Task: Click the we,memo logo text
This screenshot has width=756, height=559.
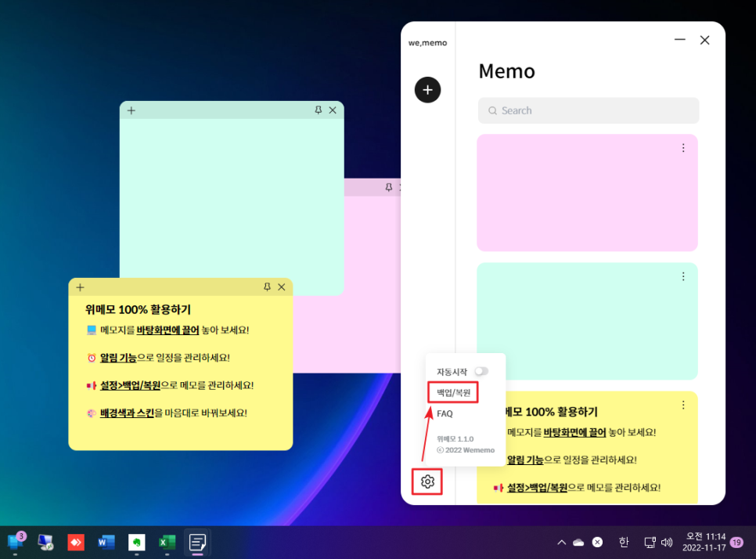Action: tap(427, 43)
